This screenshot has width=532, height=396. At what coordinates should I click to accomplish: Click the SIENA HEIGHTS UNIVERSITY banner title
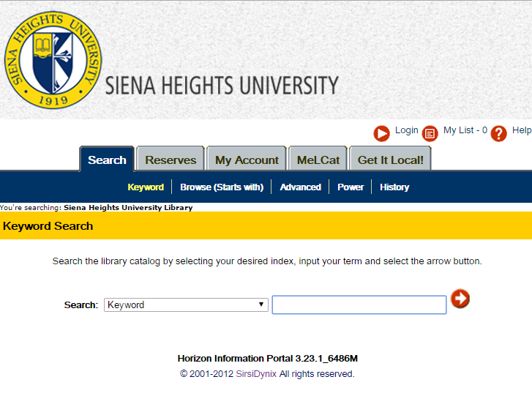tap(222, 85)
